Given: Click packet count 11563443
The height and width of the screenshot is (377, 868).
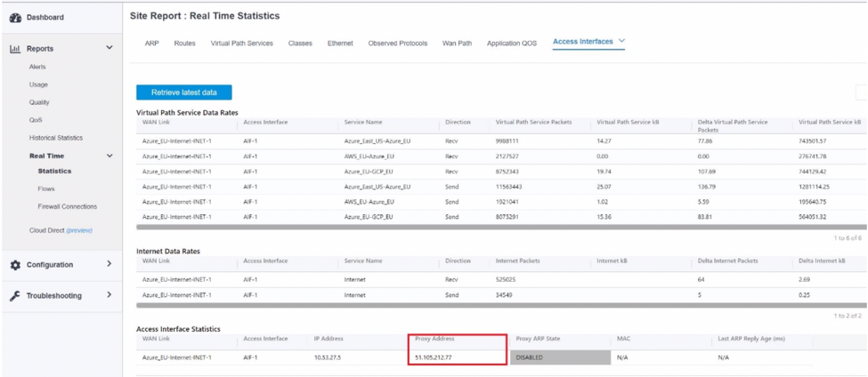Looking at the screenshot, I should coord(508,187).
